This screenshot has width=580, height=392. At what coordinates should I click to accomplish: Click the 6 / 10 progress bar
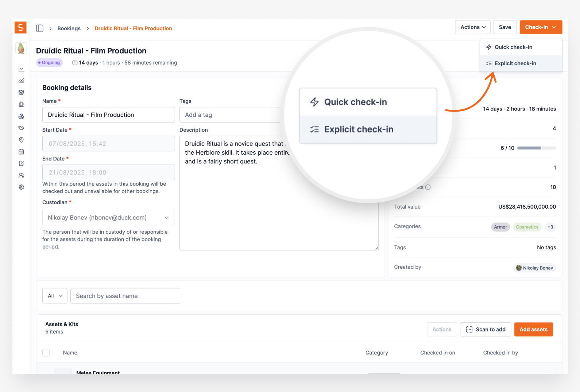point(536,148)
